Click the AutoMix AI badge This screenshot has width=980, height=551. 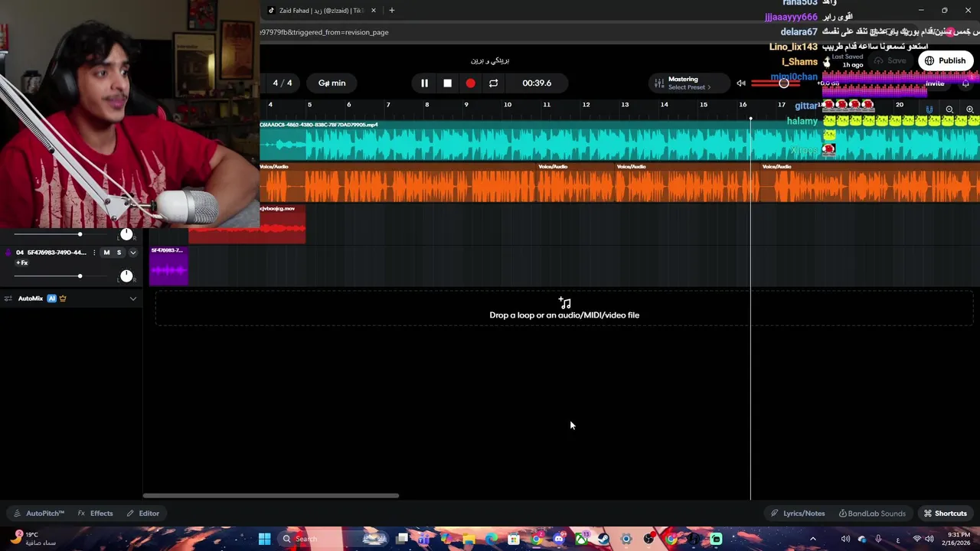click(52, 298)
